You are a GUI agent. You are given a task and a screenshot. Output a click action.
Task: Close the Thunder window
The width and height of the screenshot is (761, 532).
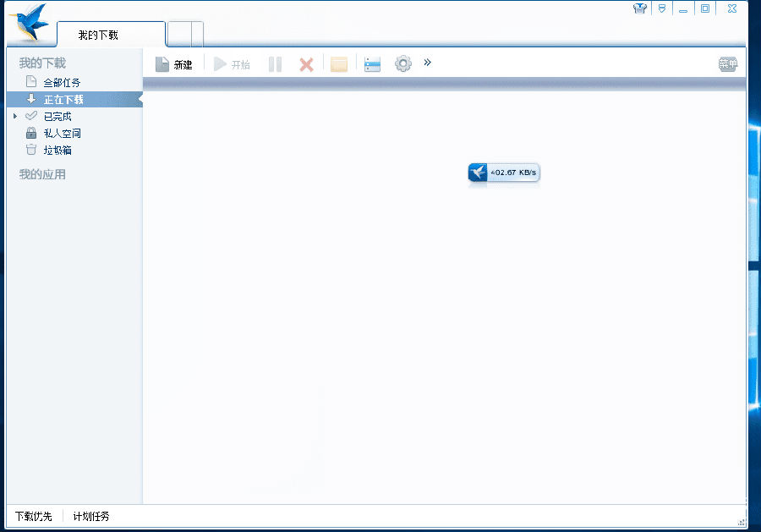[732, 8]
